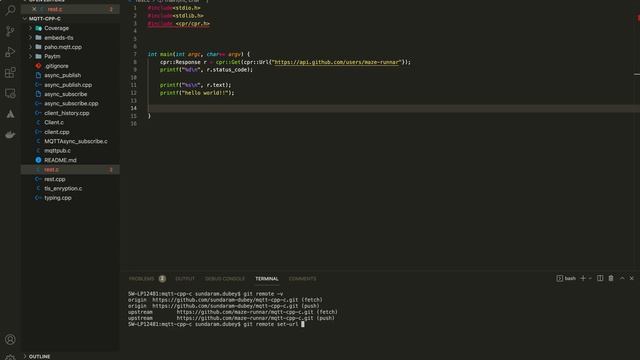The image size is (640, 360).
Task: Open the .gitignore file
Action: (56, 66)
